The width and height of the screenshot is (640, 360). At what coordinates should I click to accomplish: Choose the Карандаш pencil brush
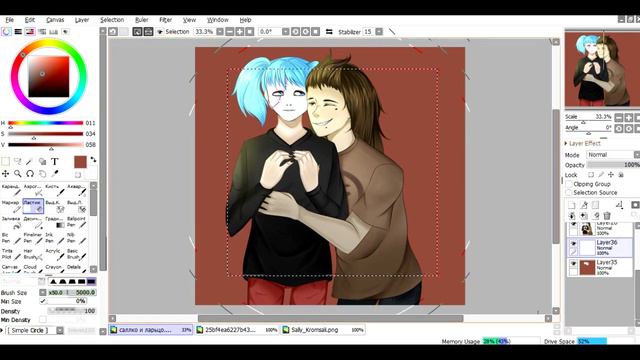click(11, 190)
